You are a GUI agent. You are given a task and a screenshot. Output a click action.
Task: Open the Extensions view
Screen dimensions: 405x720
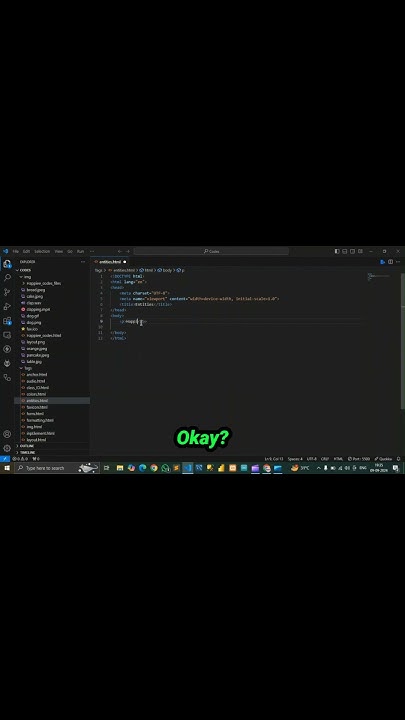(x=7, y=321)
